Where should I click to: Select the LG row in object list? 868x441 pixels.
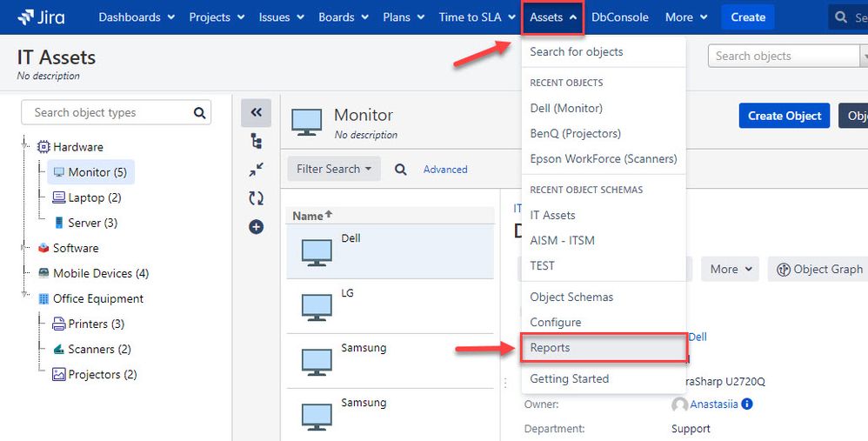pyautogui.click(x=390, y=306)
